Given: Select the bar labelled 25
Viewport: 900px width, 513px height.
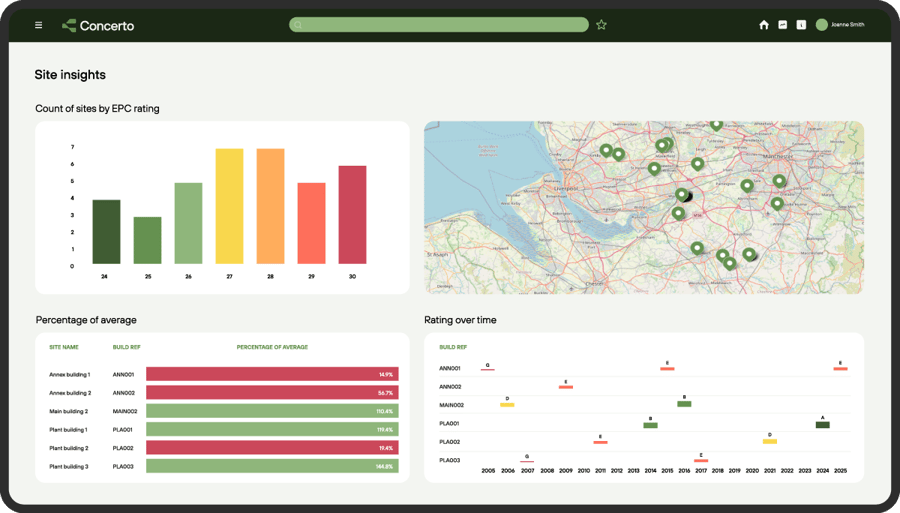Looking at the screenshot, I should click(148, 240).
